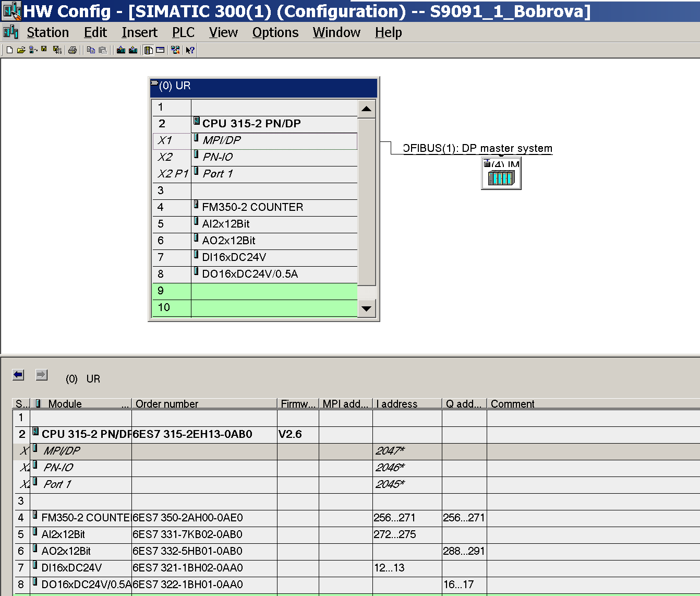Image resolution: width=700 pixels, height=596 pixels.
Task: Click the Firmware column header
Action: point(298,403)
